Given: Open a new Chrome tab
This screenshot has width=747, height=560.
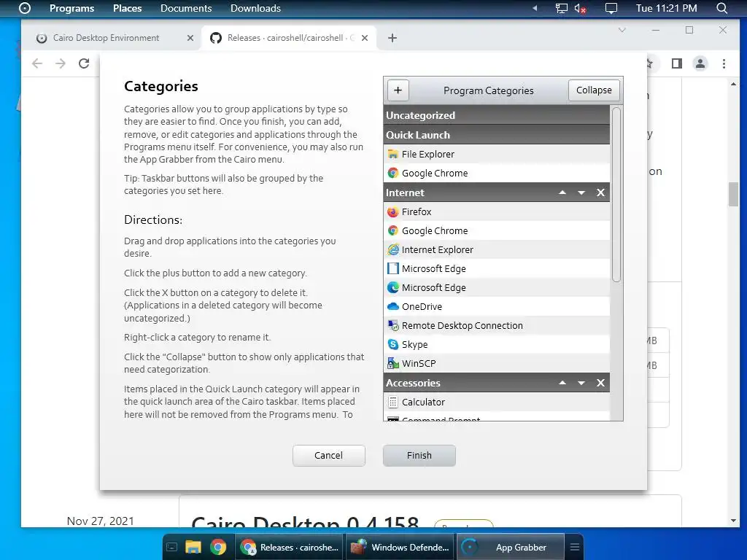Looking at the screenshot, I should click(x=392, y=38).
